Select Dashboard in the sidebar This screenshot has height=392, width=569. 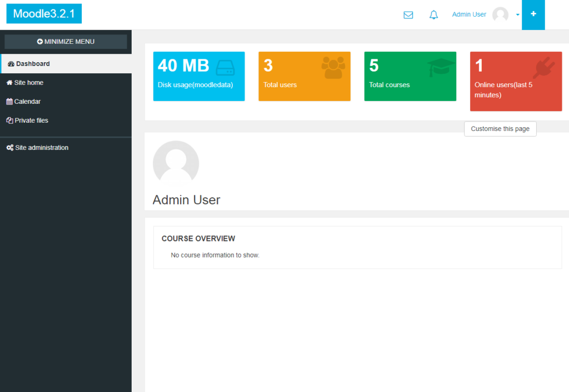pos(33,64)
